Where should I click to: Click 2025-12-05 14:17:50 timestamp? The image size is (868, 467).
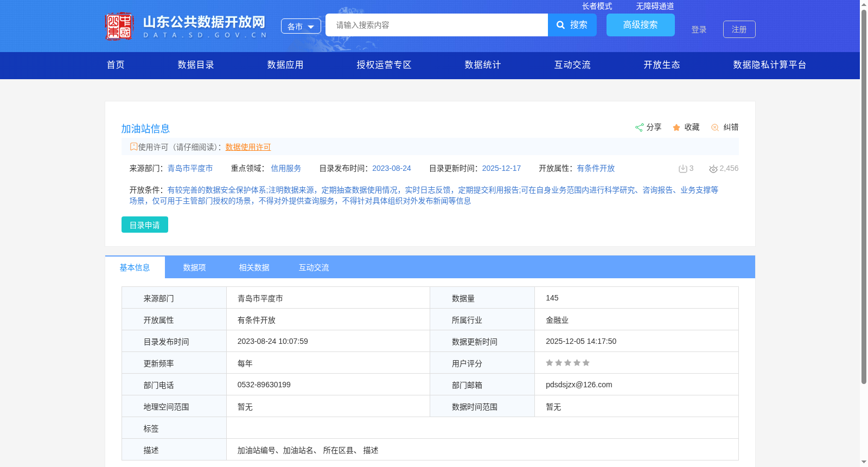click(581, 341)
